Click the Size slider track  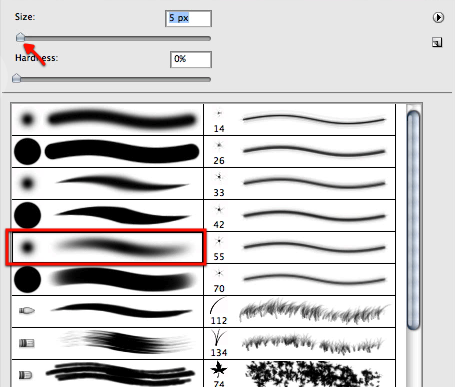[x=113, y=38]
